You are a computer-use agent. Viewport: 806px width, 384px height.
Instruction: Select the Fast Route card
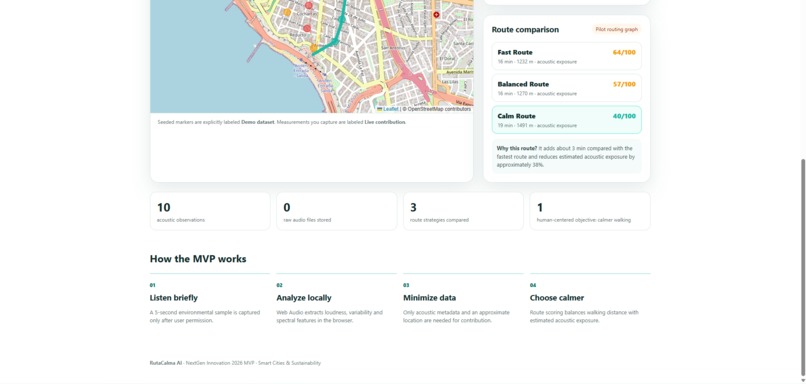(566, 56)
